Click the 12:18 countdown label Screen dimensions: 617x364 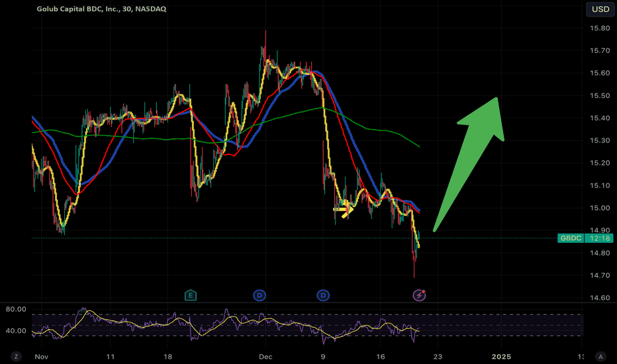coord(600,238)
